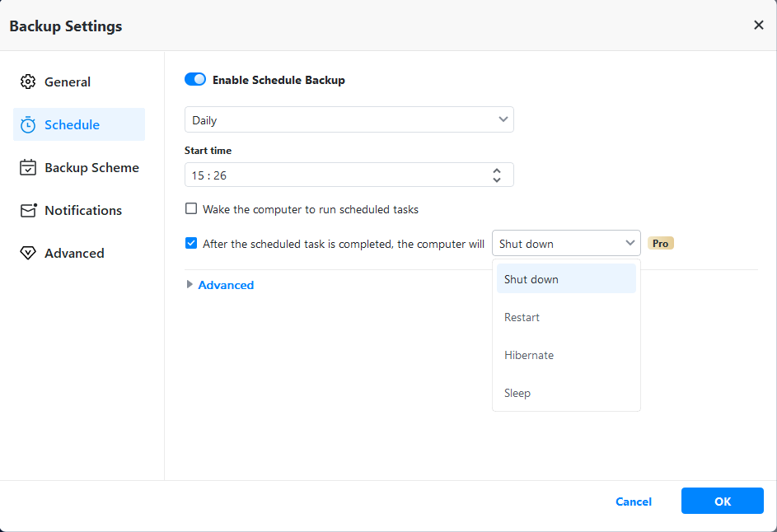Click the Pro badge icon
The image size is (777, 532).
pos(660,244)
